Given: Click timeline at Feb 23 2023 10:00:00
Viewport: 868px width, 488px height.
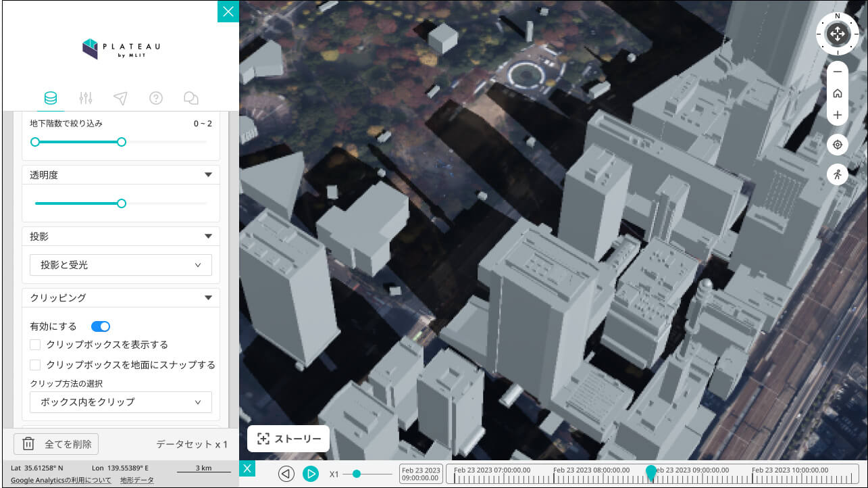Looking at the screenshot, I should [x=790, y=470].
